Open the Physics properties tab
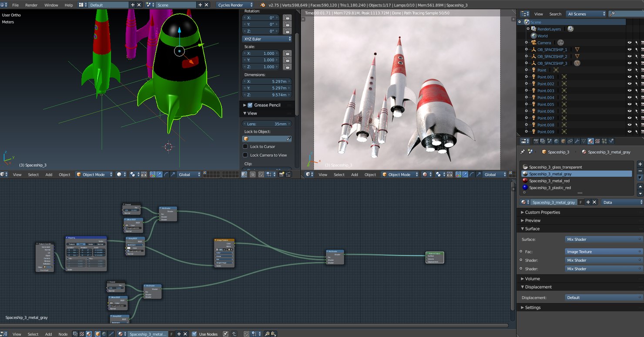 611,141
